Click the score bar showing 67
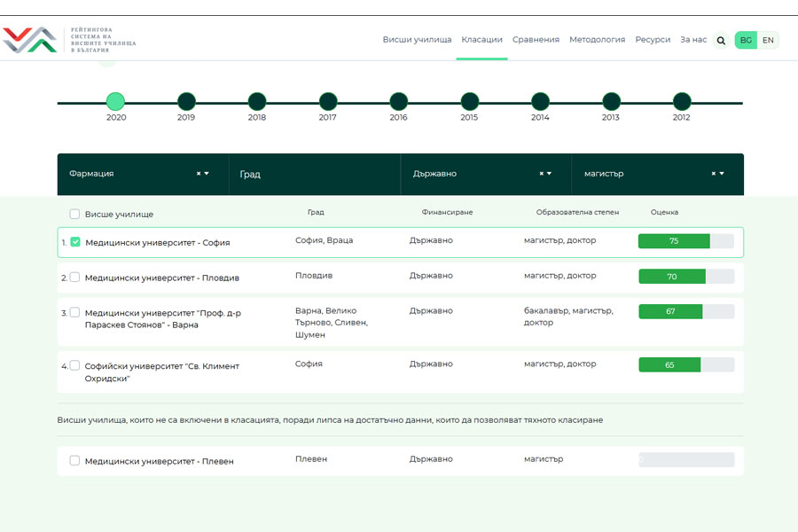The height and width of the screenshot is (532, 798). click(686, 311)
